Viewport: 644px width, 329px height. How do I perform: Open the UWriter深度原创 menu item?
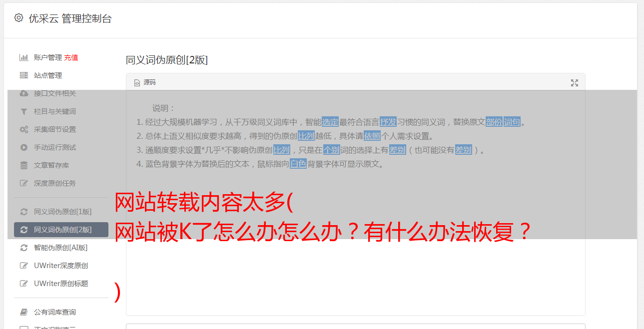click(61, 266)
